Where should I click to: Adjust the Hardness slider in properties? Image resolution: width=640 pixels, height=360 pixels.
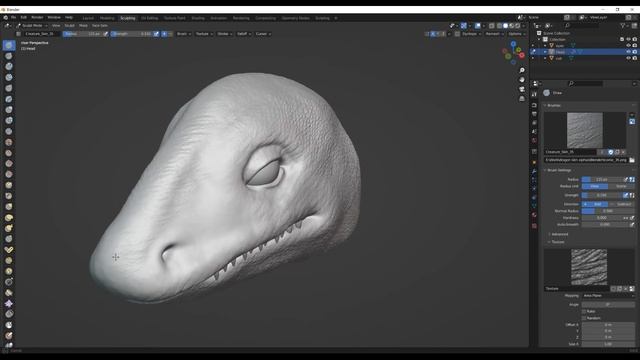(602, 218)
